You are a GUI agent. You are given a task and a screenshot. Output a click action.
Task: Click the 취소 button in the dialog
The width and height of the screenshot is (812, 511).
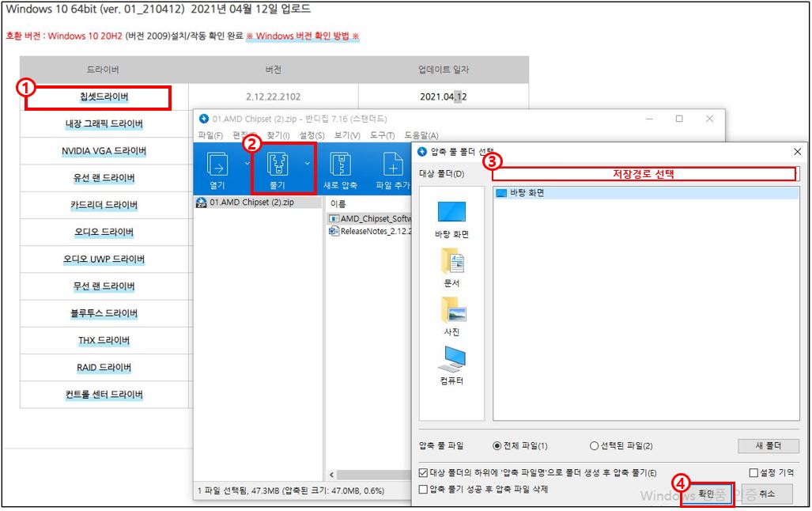tap(767, 494)
